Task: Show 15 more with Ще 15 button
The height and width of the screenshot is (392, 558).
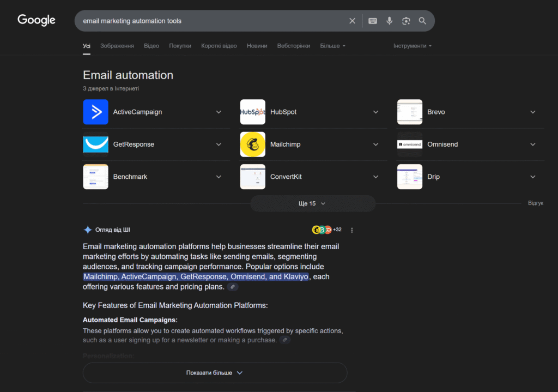Action: point(313,204)
